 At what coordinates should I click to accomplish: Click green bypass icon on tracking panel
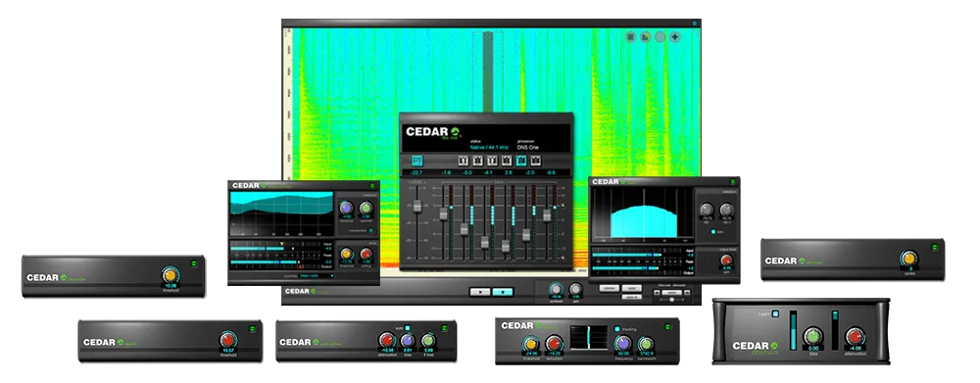[667, 326]
